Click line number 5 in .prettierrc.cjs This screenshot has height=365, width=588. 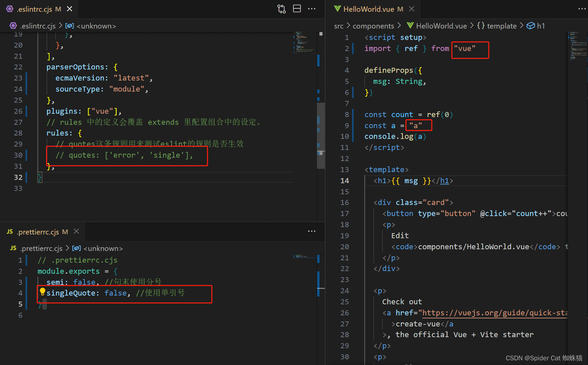pos(20,304)
